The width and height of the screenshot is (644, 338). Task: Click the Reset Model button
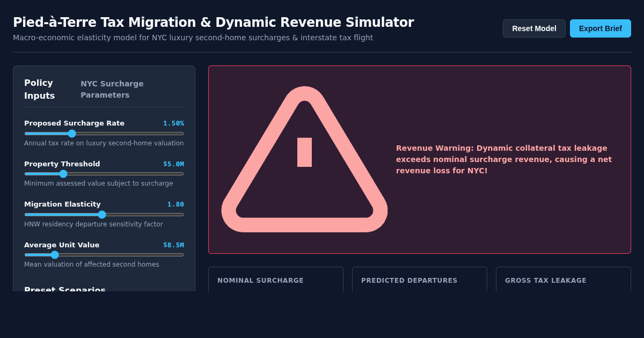(534, 28)
